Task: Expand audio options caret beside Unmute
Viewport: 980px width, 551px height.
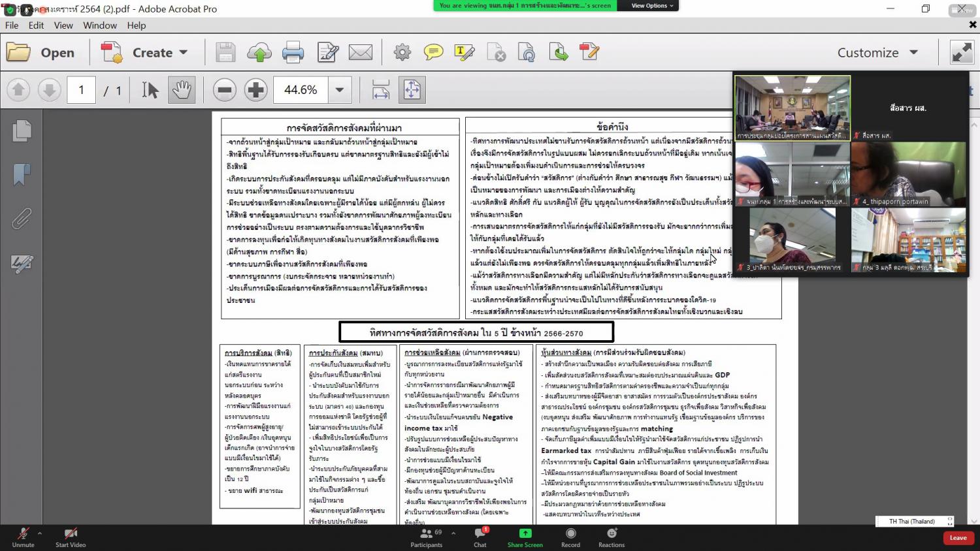Action: (40, 533)
